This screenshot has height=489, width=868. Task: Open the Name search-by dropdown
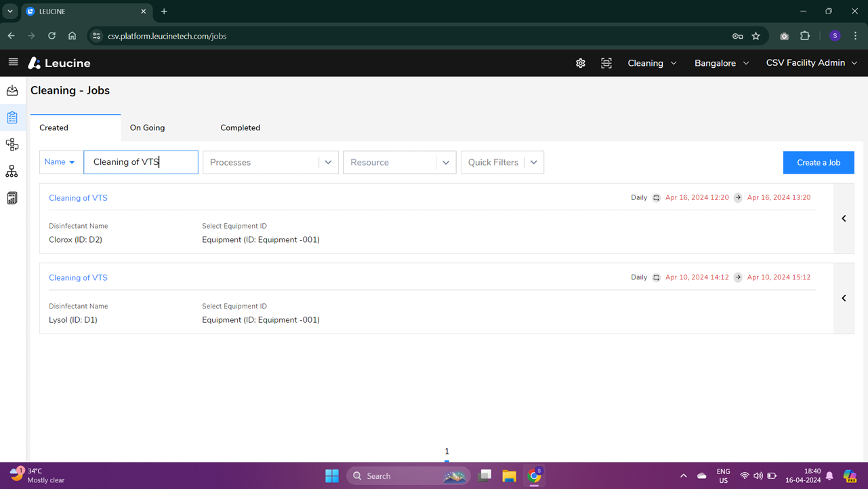point(60,162)
